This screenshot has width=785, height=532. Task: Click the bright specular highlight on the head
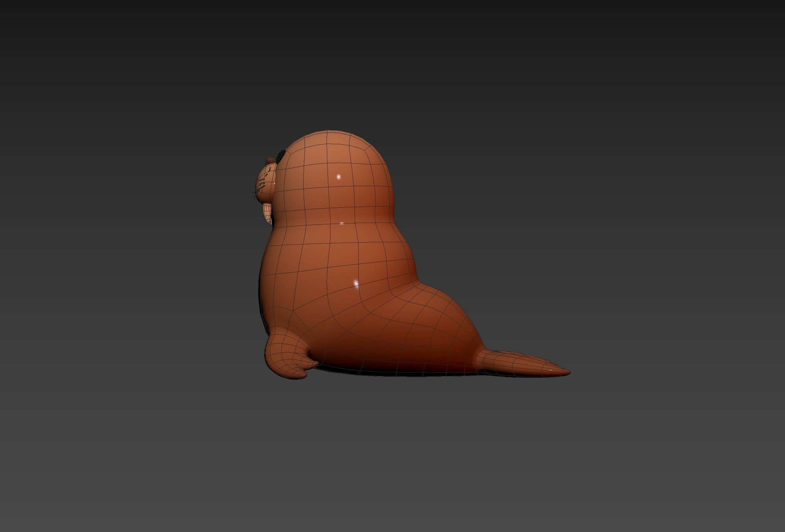point(339,177)
